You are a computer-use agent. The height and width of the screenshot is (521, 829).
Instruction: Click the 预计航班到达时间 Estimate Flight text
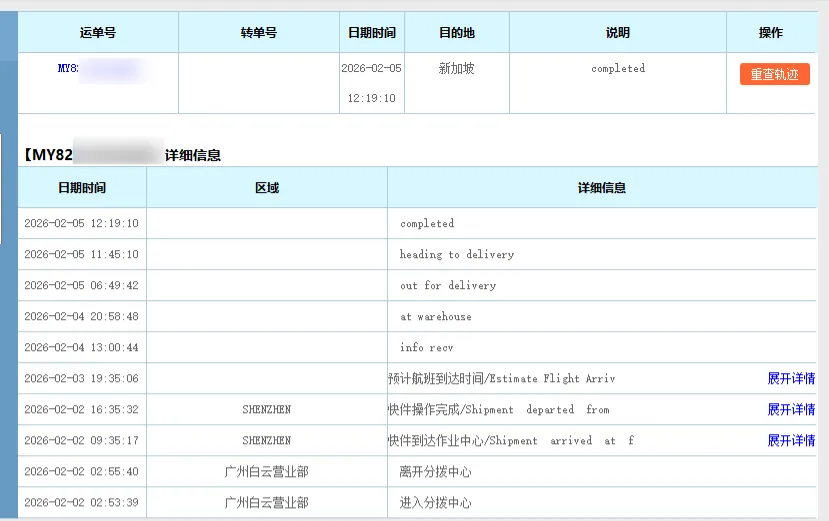(502, 378)
